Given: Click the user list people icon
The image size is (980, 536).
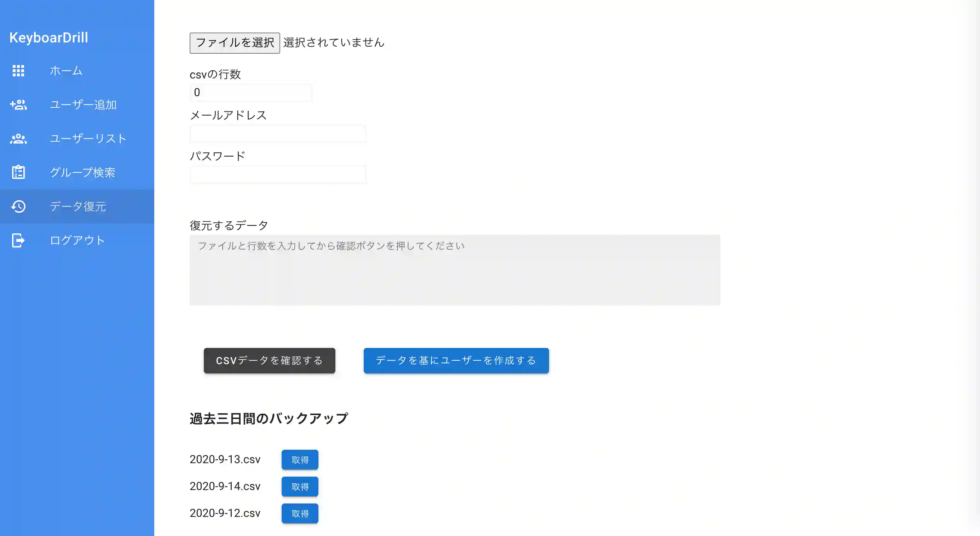Looking at the screenshot, I should [x=18, y=139].
